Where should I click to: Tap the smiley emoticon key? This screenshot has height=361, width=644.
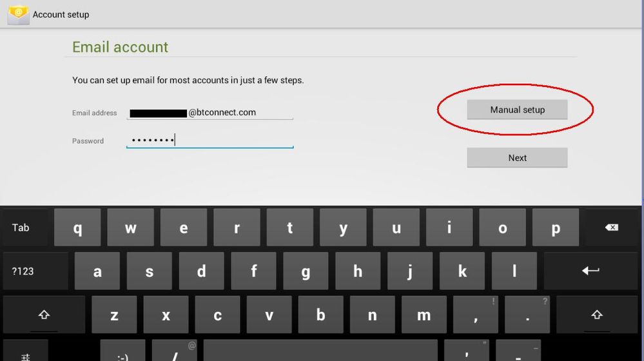coord(122,353)
